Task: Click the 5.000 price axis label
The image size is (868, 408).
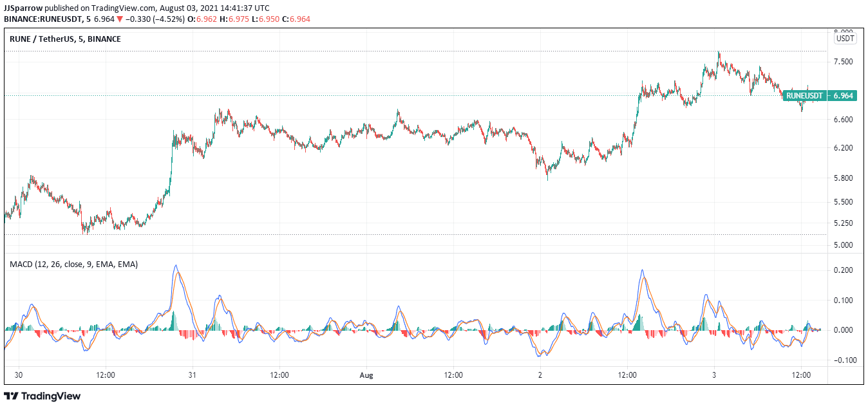Action: 844,245
